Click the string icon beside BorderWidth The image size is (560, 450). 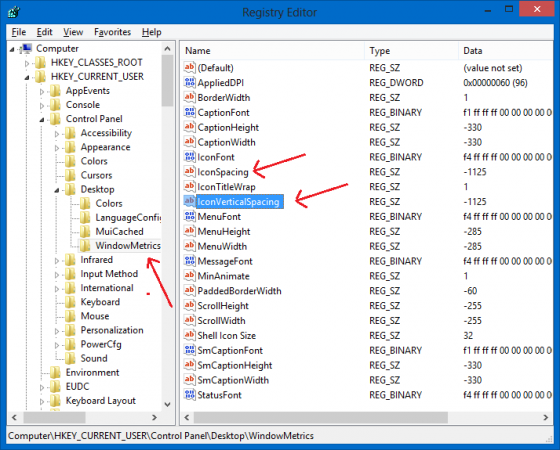pos(189,97)
